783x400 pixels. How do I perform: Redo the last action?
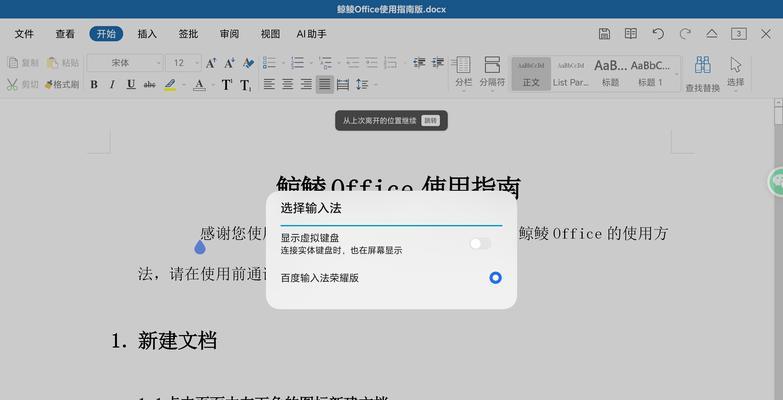(x=685, y=33)
